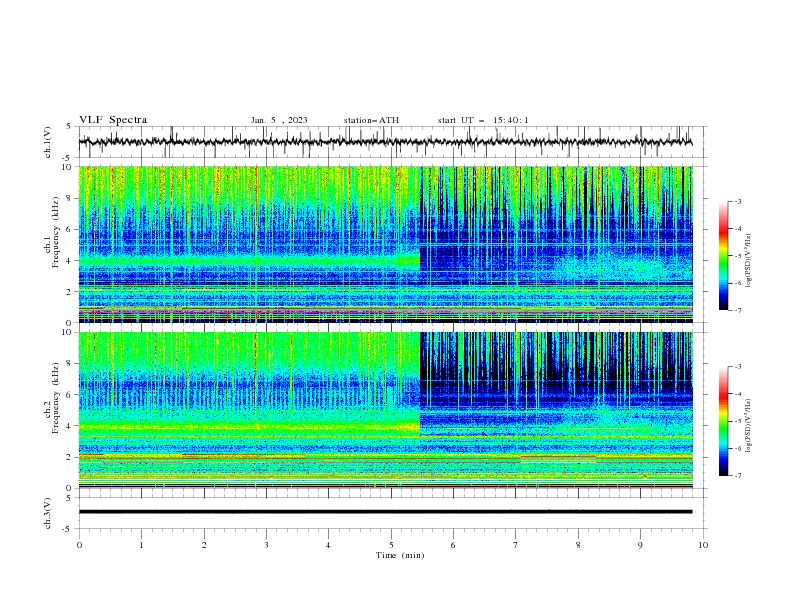Click the "ch.1(V)" waveform axis label
Image resolution: width=792 pixels, height=612 pixels.
[x=48, y=142]
